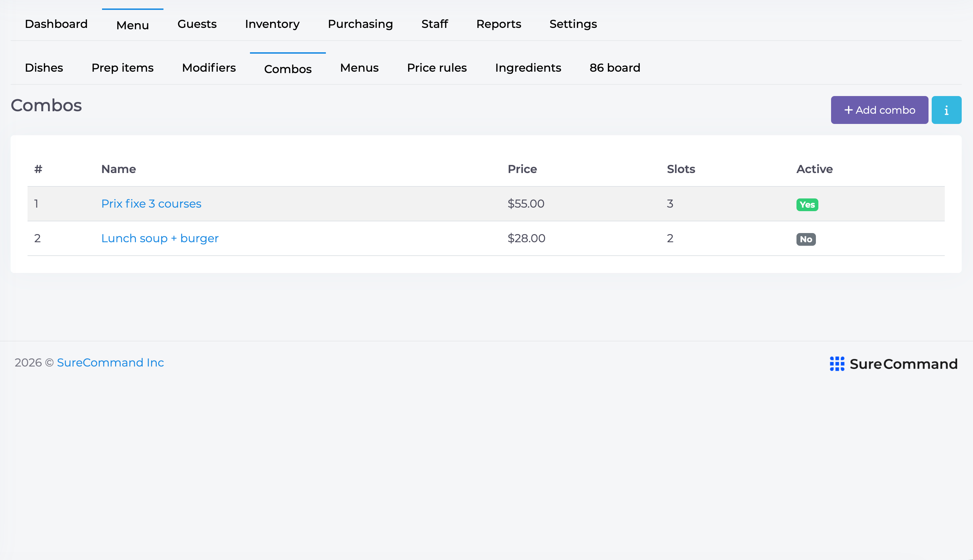Open the Staff tab
This screenshot has height=560, width=973.
(435, 24)
